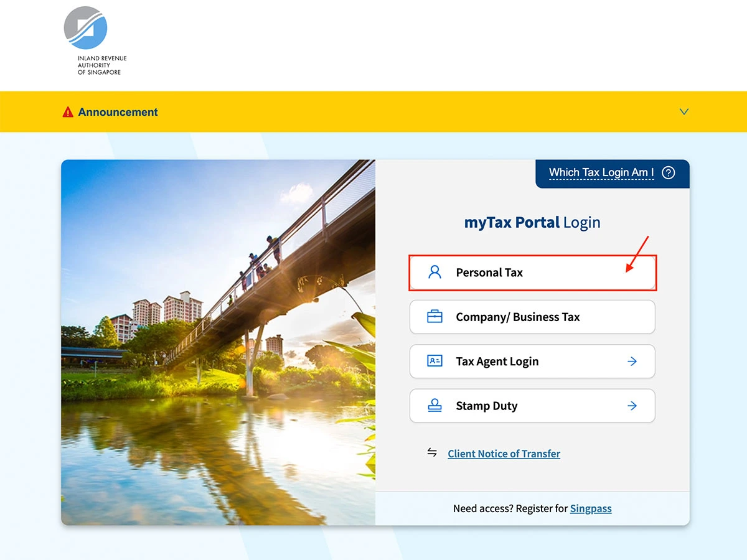This screenshot has width=747, height=560.
Task: Click the ID card icon for Tax Agent
Action: [435, 361]
